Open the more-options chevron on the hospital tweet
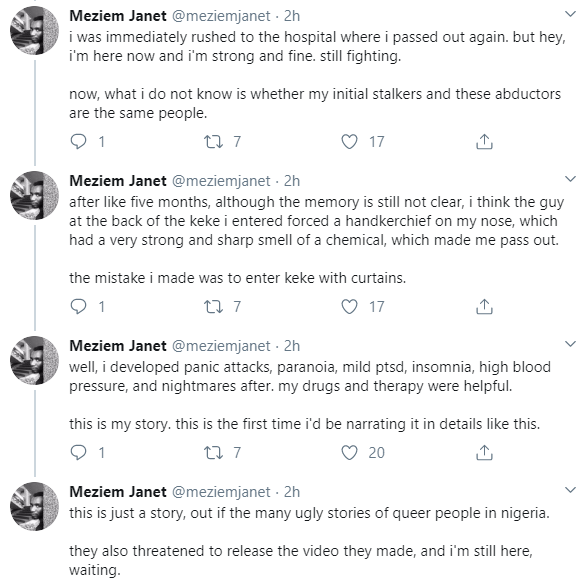 coord(570,15)
